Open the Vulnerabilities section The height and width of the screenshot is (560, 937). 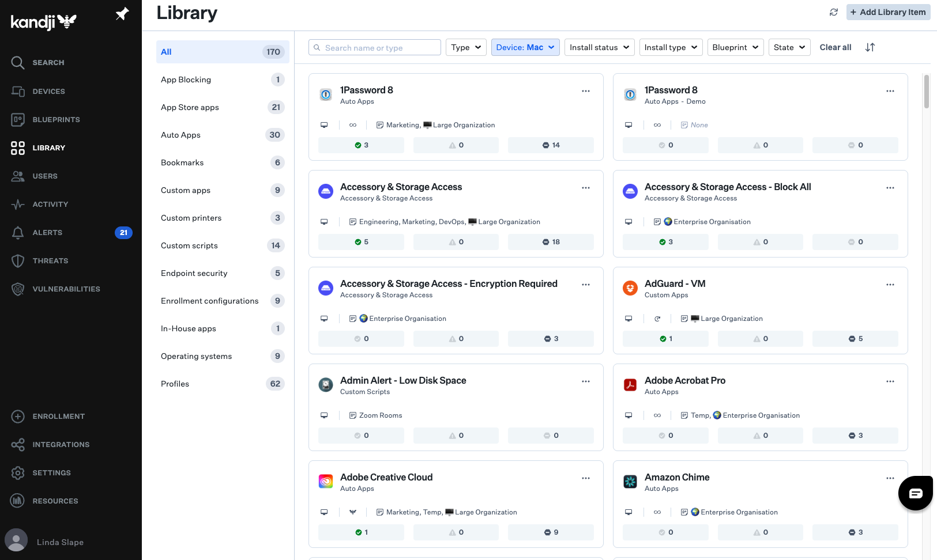(x=55, y=289)
